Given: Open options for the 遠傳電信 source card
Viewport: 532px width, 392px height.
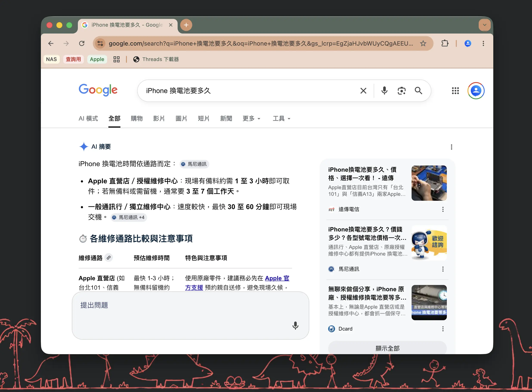Looking at the screenshot, I should click(x=443, y=209).
